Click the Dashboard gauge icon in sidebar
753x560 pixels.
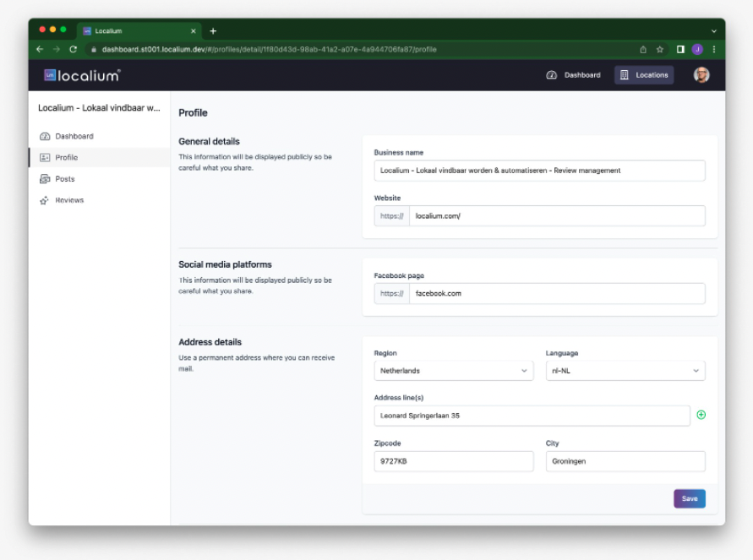[45, 136]
